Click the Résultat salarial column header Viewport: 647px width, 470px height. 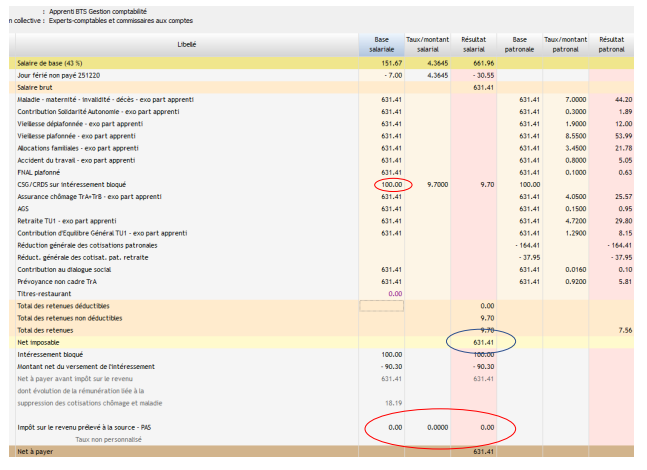474,44
